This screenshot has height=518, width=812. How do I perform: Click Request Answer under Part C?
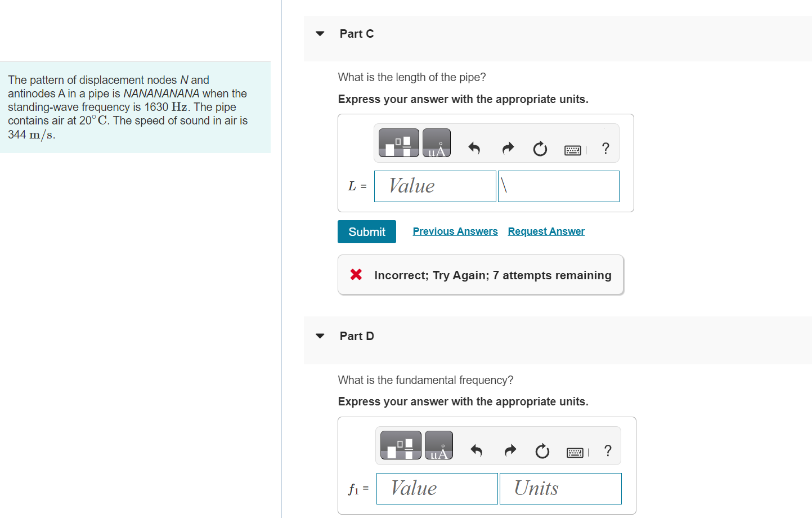(x=546, y=231)
